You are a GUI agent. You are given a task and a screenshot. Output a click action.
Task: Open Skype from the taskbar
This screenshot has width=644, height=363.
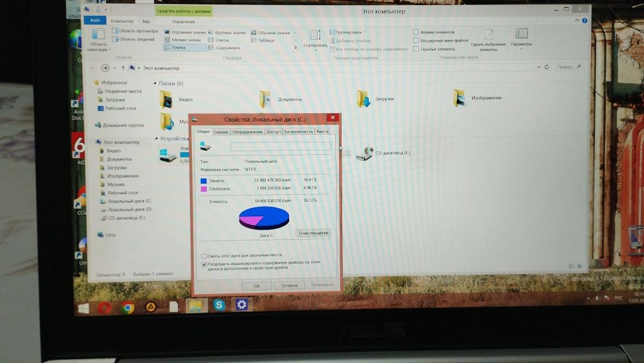tap(220, 304)
